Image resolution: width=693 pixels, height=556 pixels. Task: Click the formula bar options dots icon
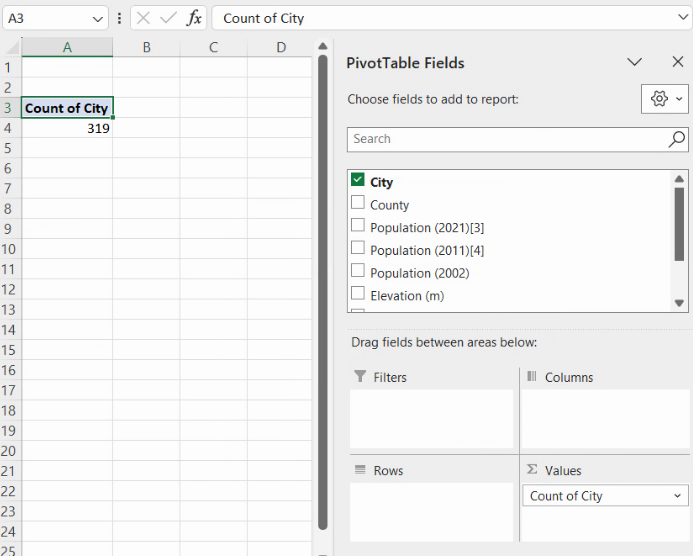(120, 18)
